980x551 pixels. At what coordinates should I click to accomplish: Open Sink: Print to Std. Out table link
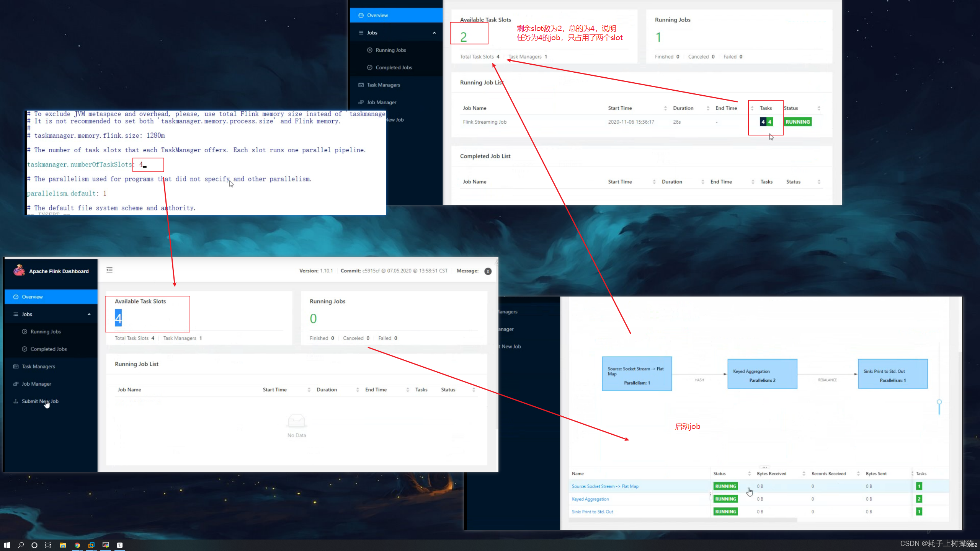pyautogui.click(x=592, y=512)
